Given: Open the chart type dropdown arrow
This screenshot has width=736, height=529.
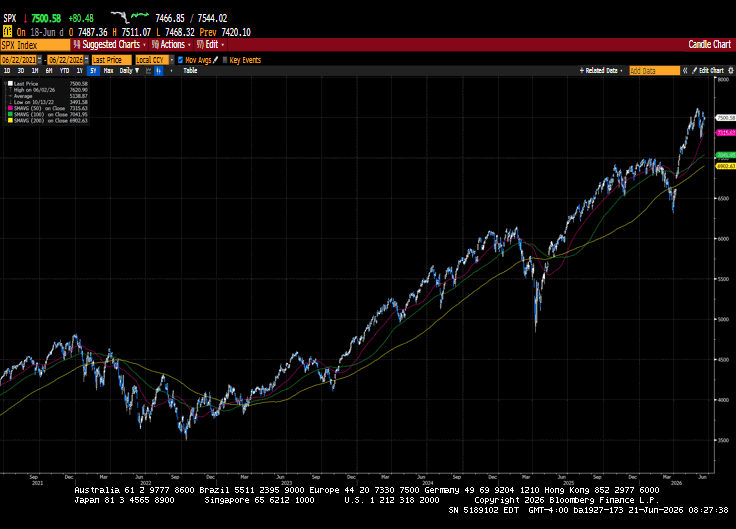Looking at the screenshot, I should coord(171,71).
